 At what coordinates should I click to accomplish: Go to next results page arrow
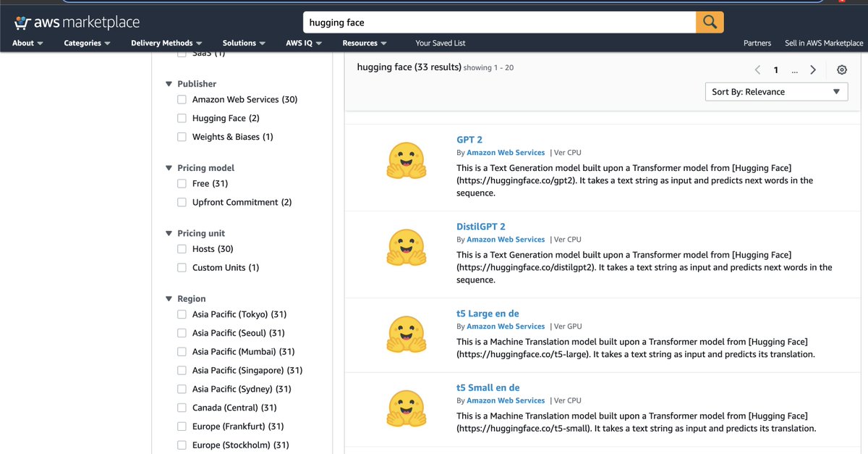click(813, 70)
